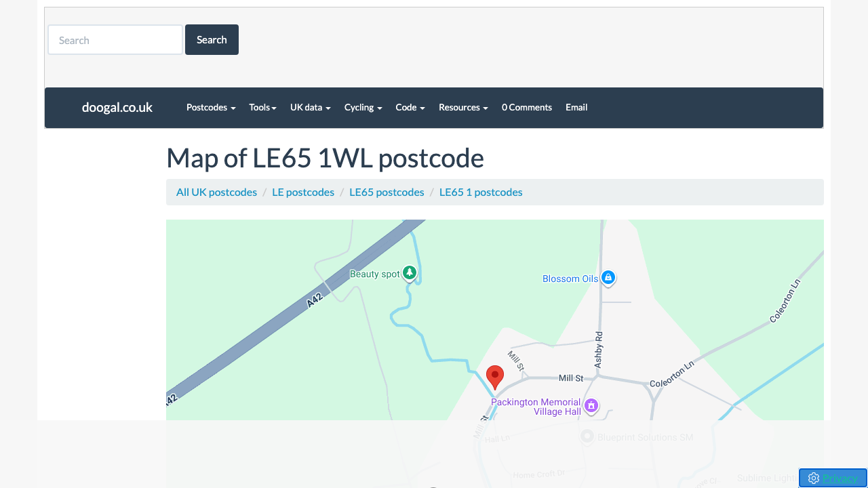Click the Blossom Oils shop pin

[x=608, y=277]
